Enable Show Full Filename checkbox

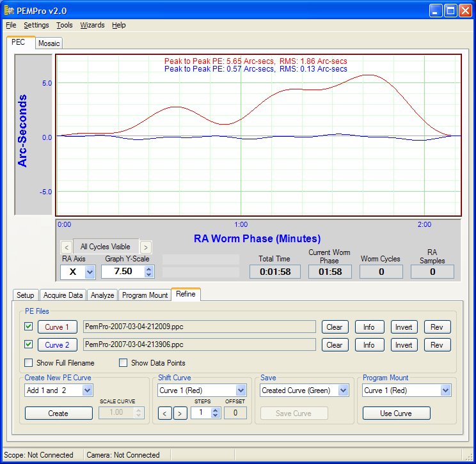point(29,363)
